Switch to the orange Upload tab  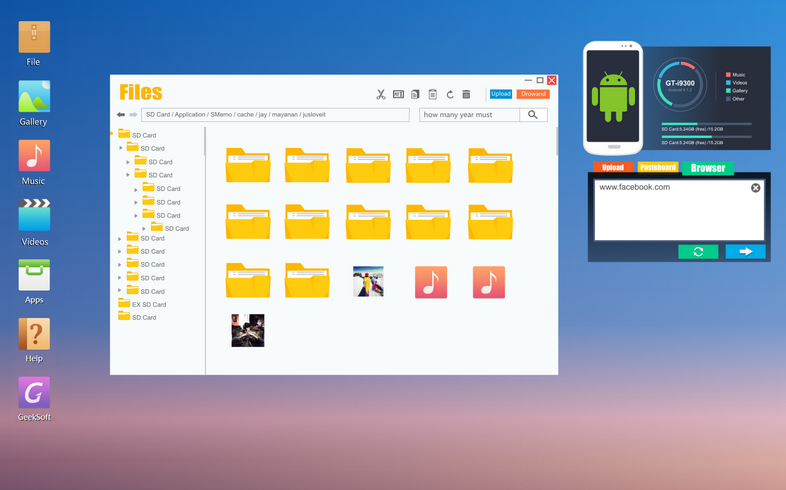coord(613,167)
